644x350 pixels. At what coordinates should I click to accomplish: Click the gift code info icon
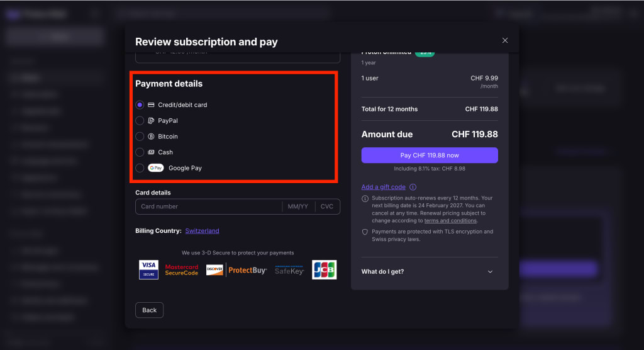point(413,187)
